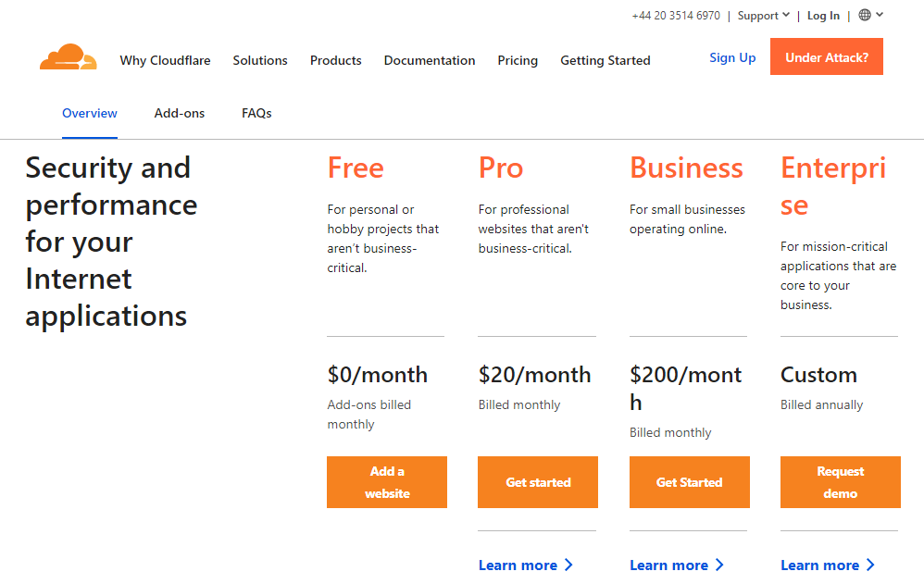Switch to the FAQs tab

256,113
